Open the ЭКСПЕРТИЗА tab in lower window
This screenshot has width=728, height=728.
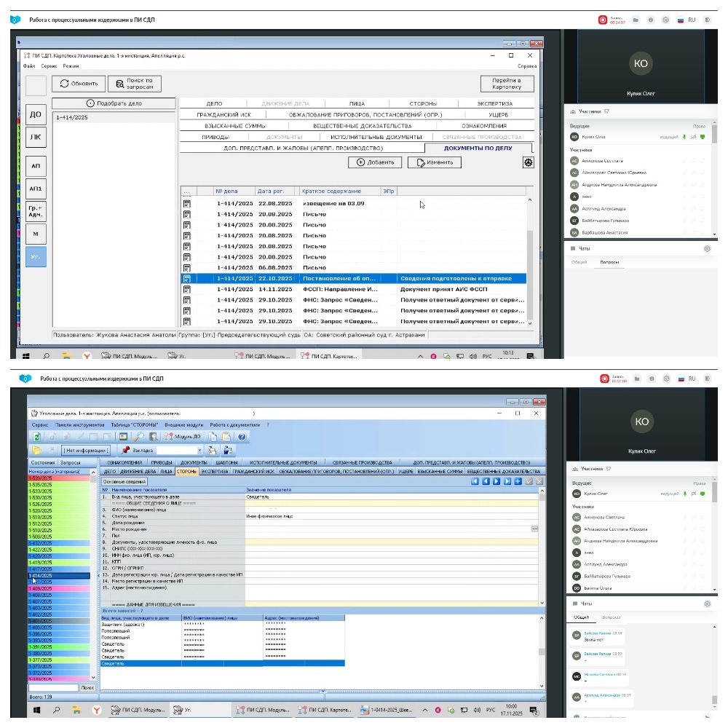click(x=214, y=472)
